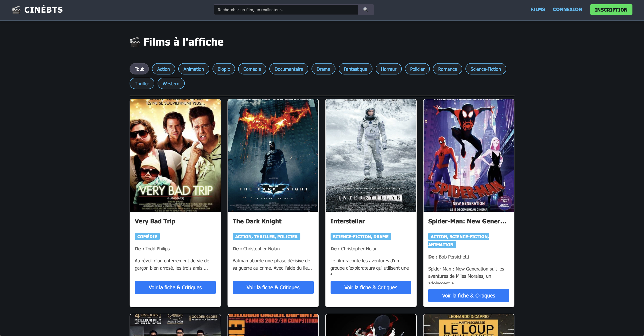Filter films by Science-Fiction genre
The height and width of the screenshot is (336, 644).
tap(486, 69)
